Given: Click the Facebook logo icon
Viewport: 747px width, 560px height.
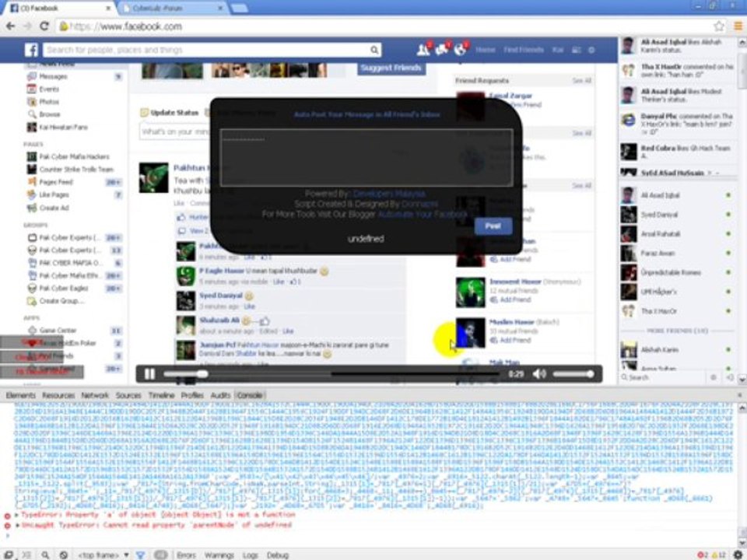Looking at the screenshot, I should 31,50.
